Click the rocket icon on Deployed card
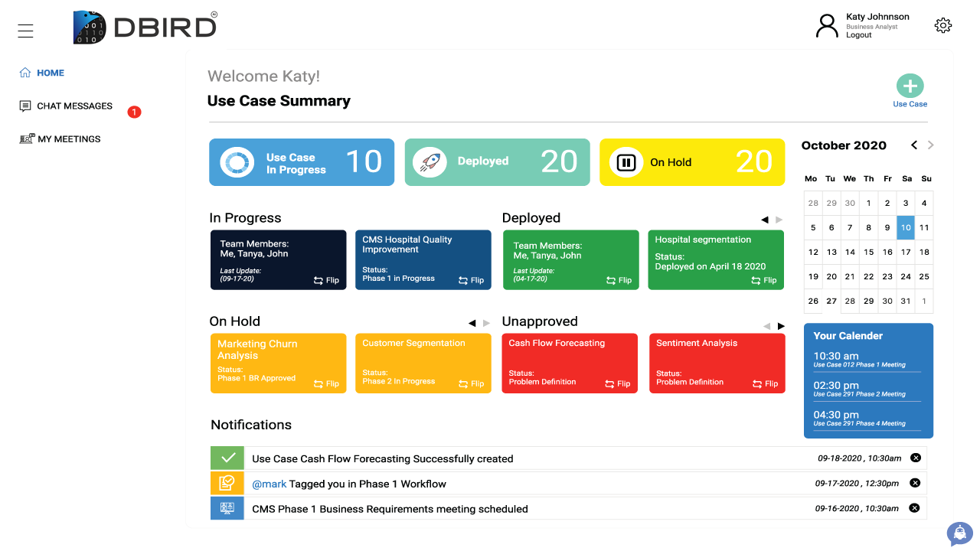Screen dimensions: 980x551 [x=430, y=162]
